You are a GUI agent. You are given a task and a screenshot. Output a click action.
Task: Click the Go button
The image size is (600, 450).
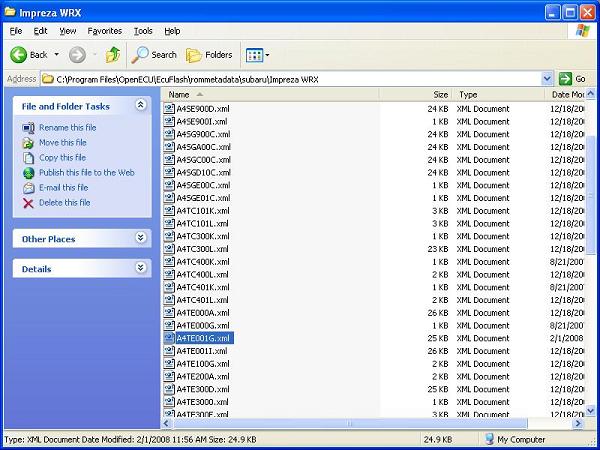tap(573, 79)
